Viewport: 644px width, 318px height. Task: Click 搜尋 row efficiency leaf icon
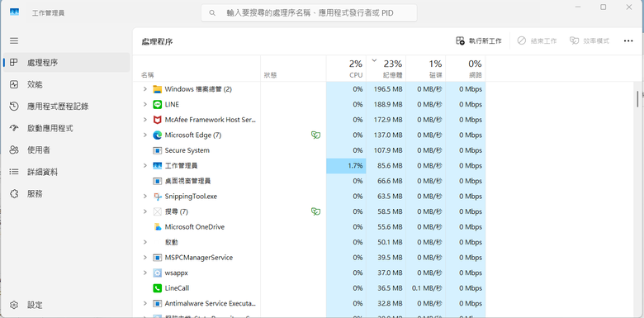[x=315, y=211]
